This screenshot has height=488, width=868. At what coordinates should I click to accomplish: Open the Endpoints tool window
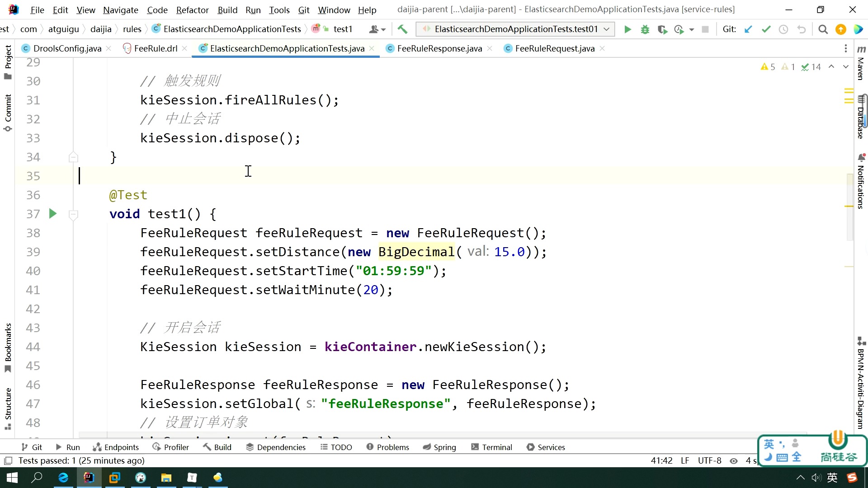116,447
